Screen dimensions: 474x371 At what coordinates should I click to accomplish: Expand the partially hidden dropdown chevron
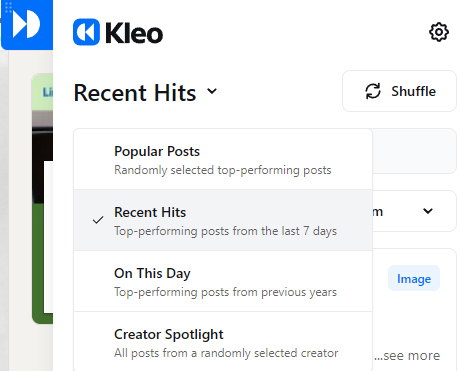coord(428,211)
